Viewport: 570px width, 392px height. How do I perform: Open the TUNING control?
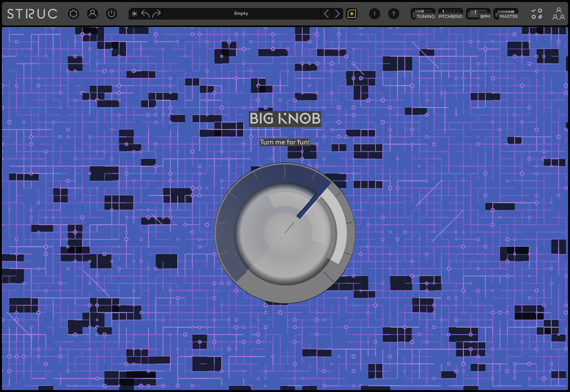[x=423, y=14]
